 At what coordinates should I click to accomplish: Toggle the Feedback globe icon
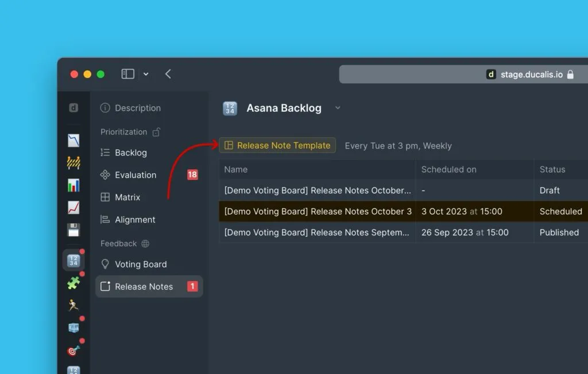144,243
